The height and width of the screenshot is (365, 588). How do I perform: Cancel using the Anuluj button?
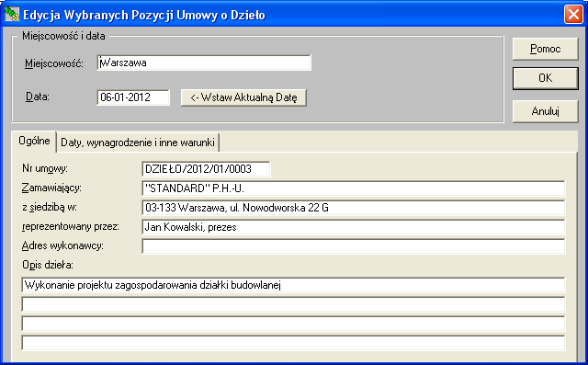click(x=545, y=111)
